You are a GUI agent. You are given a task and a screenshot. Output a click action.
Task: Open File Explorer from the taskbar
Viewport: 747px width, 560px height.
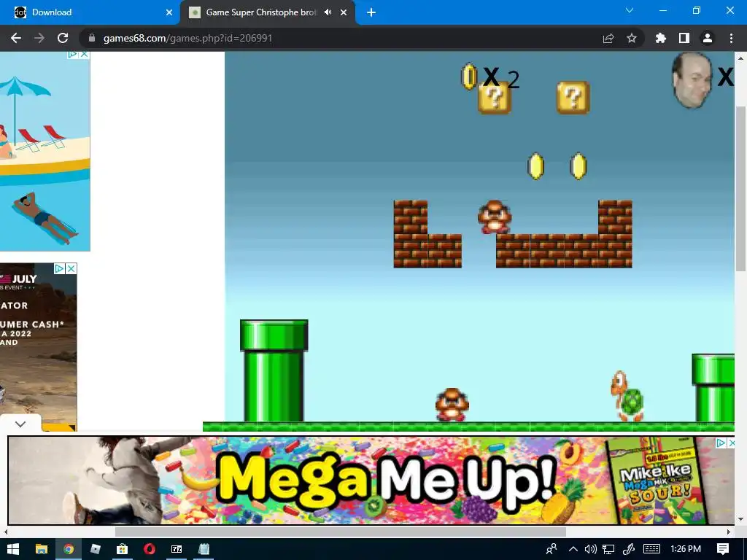coord(42,549)
